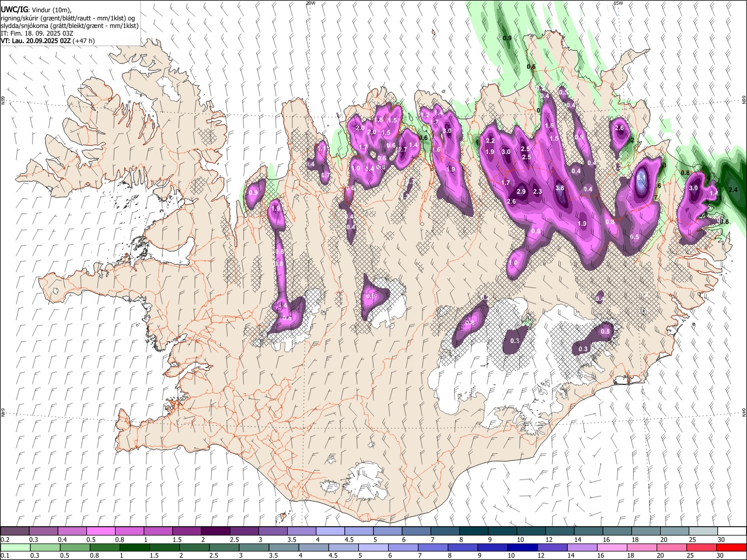Click the valid time line 'VT: Lau. 20.09.2025 02Z'
This screenshot has height=560, width=747.
click(36, 41)
